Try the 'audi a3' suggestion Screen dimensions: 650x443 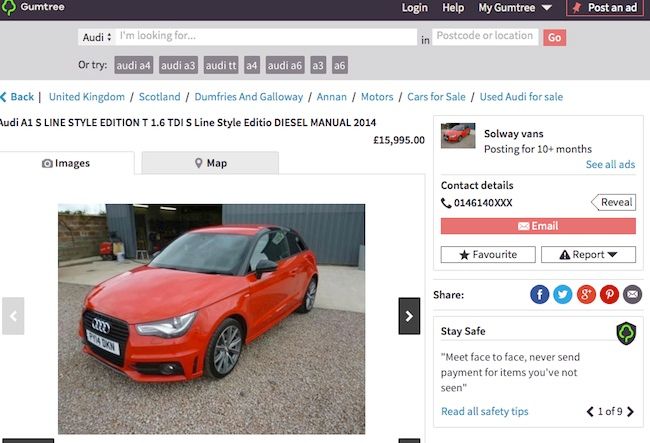[x=178, y=65]
